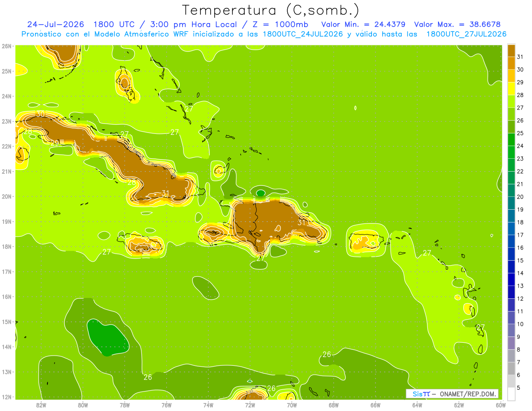Screen dimensions: 532x411
Task: Click the "80W" longitude axis label
Action: [83, 404]
